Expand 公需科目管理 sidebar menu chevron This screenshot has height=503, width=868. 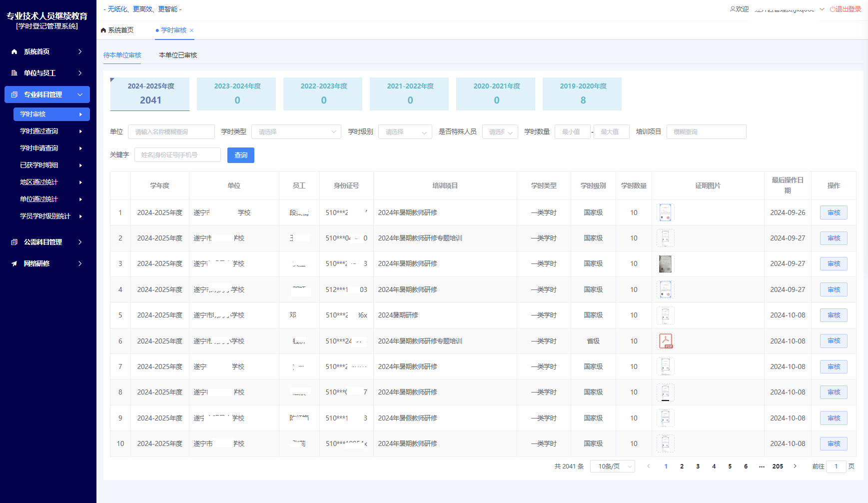pyautogui.click(x=80, y=242)
